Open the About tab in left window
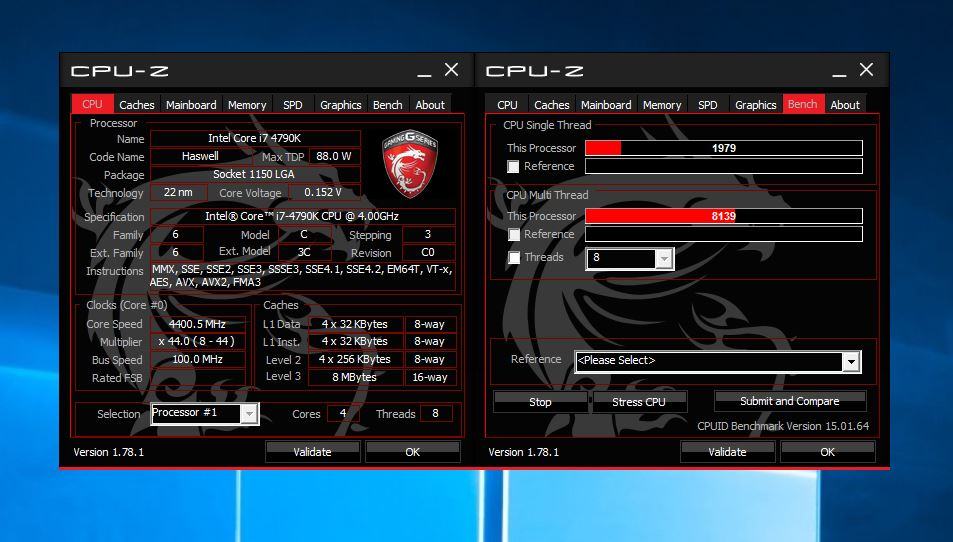 (x=430, y=105)
